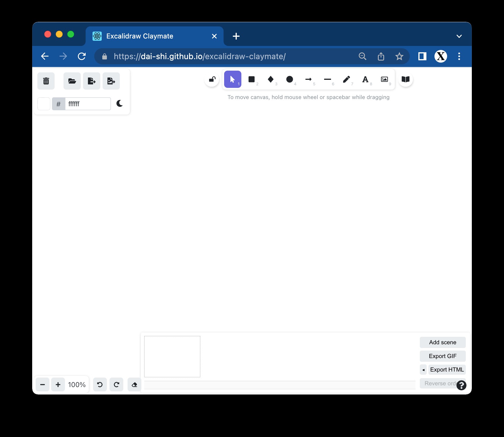Select the Arrow tool
This screenshot has width=504, height=437.
309,79
